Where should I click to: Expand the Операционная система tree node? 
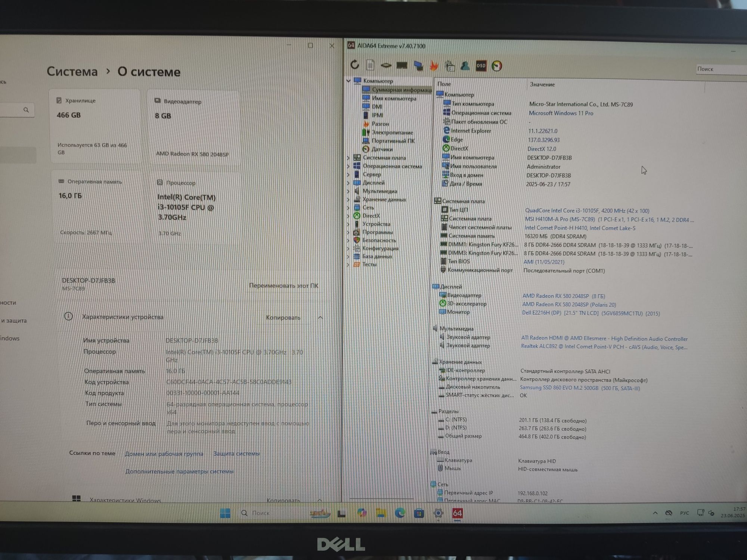click(x=348, y=166)
